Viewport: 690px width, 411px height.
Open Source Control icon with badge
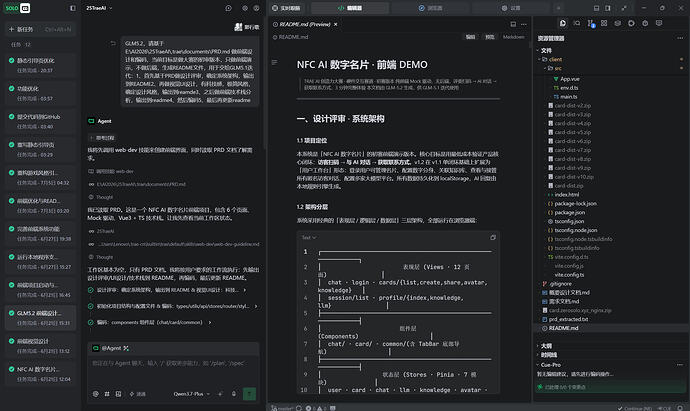(591, 23)
